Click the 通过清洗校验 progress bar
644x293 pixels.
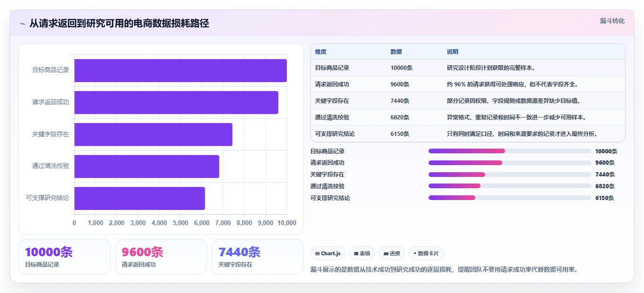tap(510, 186)
